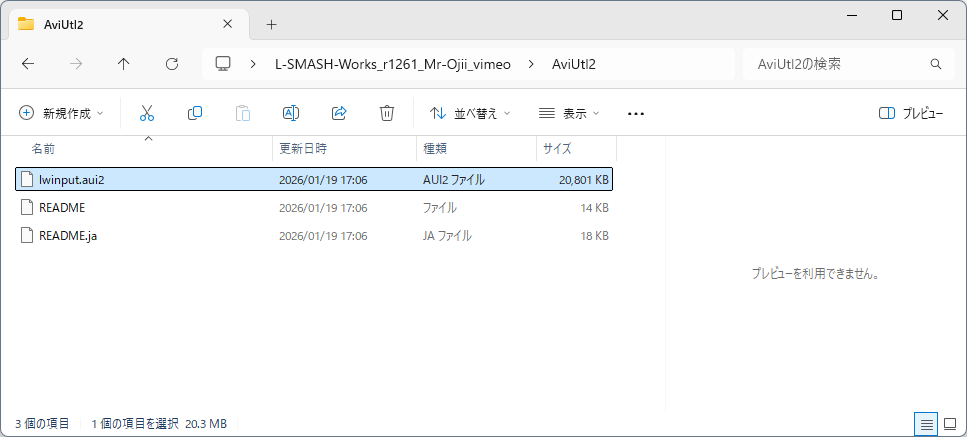Add a new tab

click(x=271, y=24)
